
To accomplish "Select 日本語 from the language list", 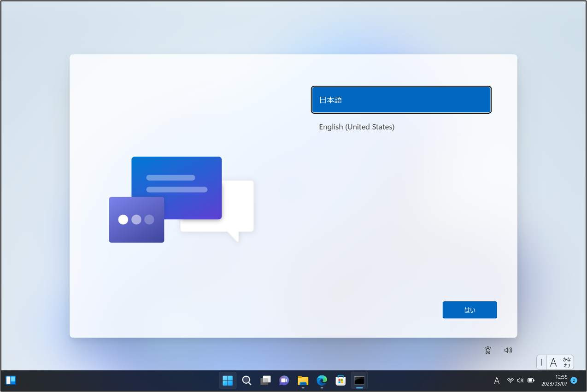I will [401, 99].
